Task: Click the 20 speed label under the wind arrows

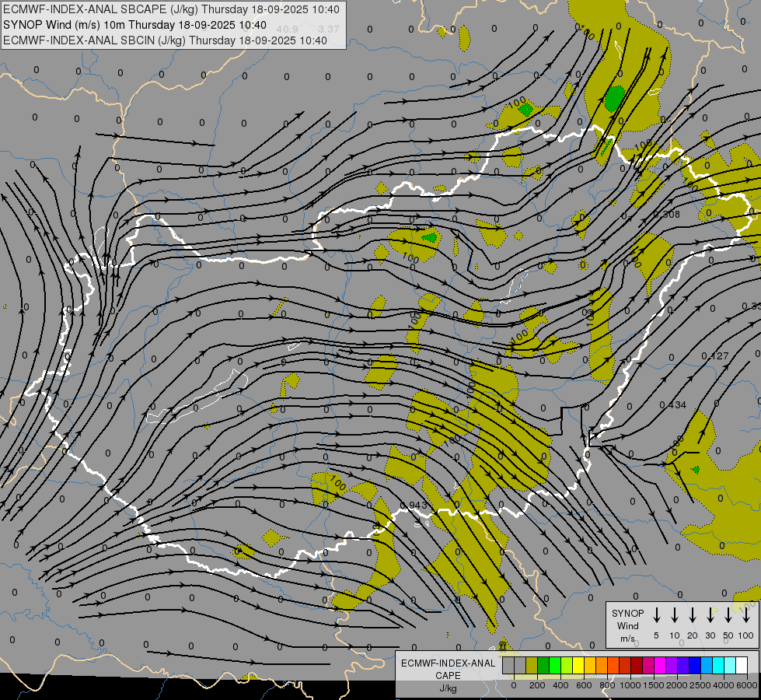Action: pos(692,635)
